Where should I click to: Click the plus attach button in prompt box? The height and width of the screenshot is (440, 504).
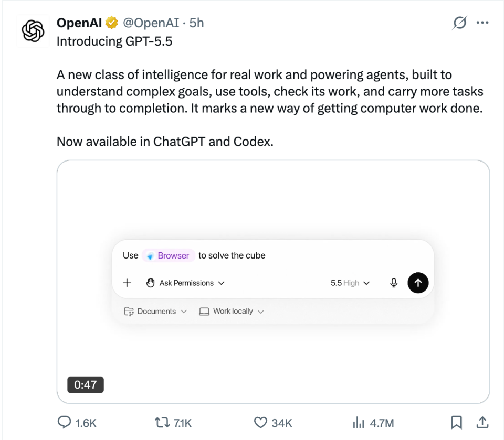point(127,283)
